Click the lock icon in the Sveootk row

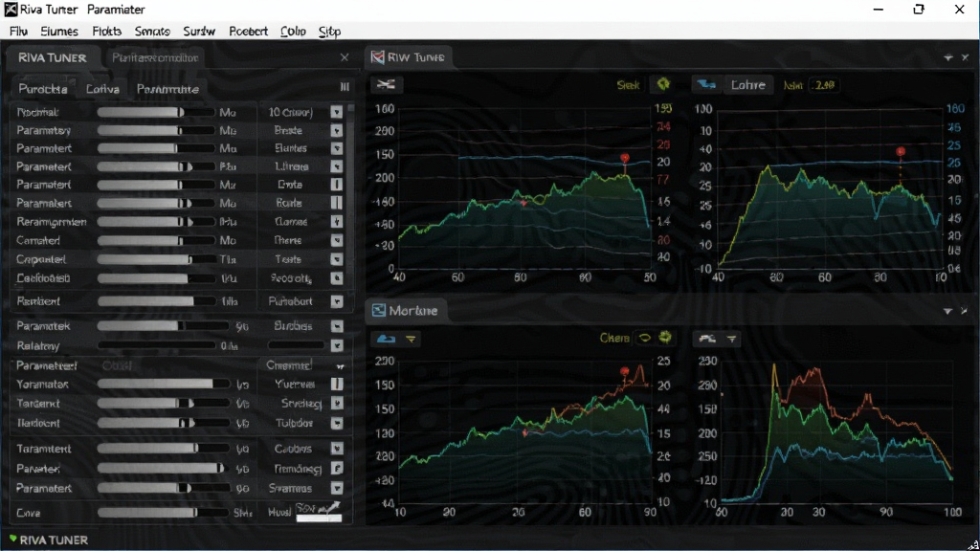[x=336, y=278]
